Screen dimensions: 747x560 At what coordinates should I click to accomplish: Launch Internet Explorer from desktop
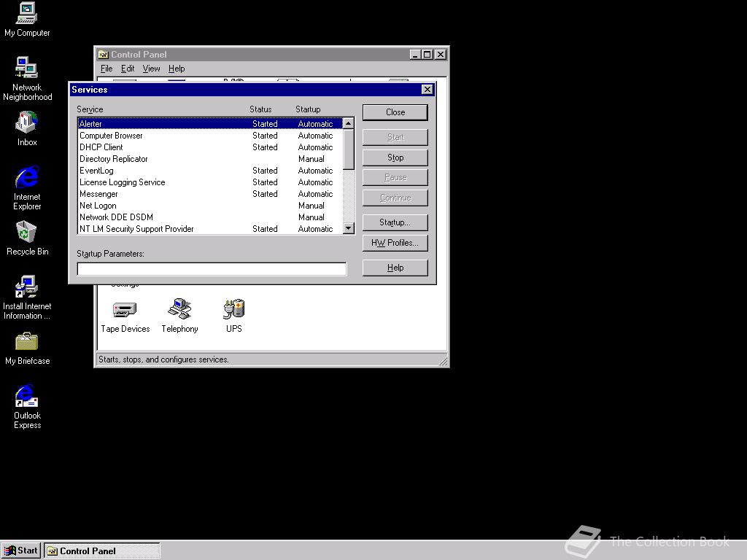tap(27, 187)
